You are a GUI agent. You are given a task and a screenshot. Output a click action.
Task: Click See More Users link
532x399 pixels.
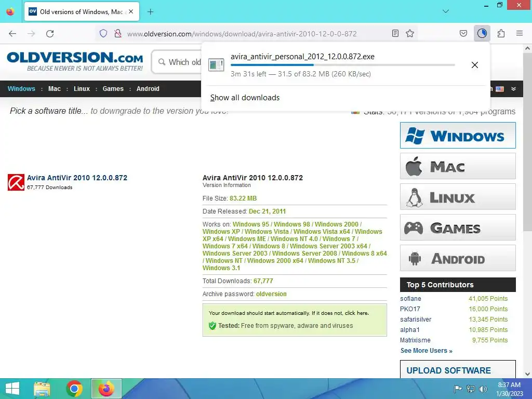click(x=427, y=351)
